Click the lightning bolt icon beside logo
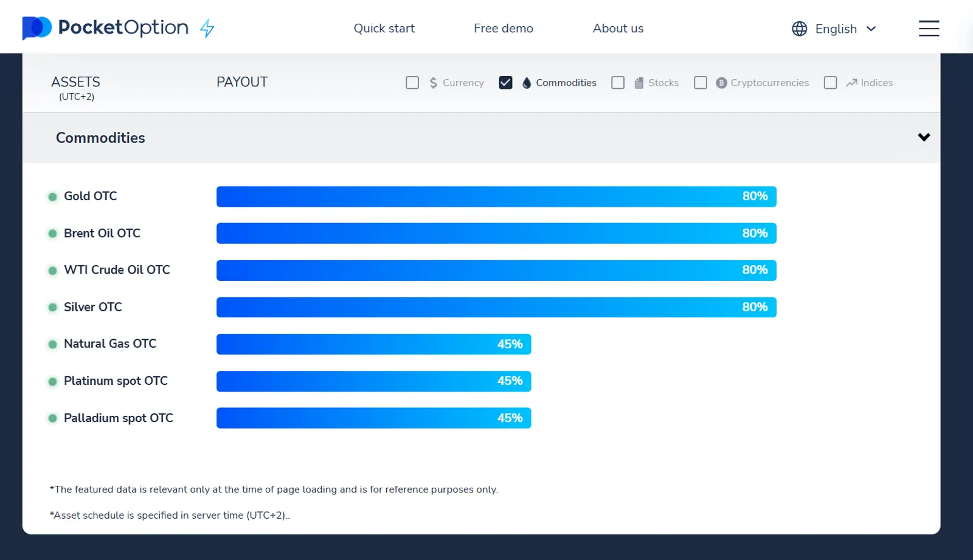 pyautogui.click(x=207, y=28)
